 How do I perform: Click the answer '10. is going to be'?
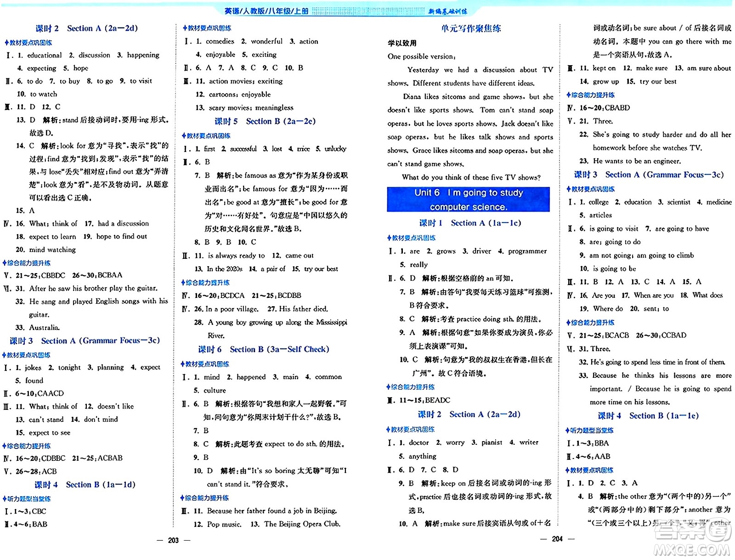[x=608, y=269]
